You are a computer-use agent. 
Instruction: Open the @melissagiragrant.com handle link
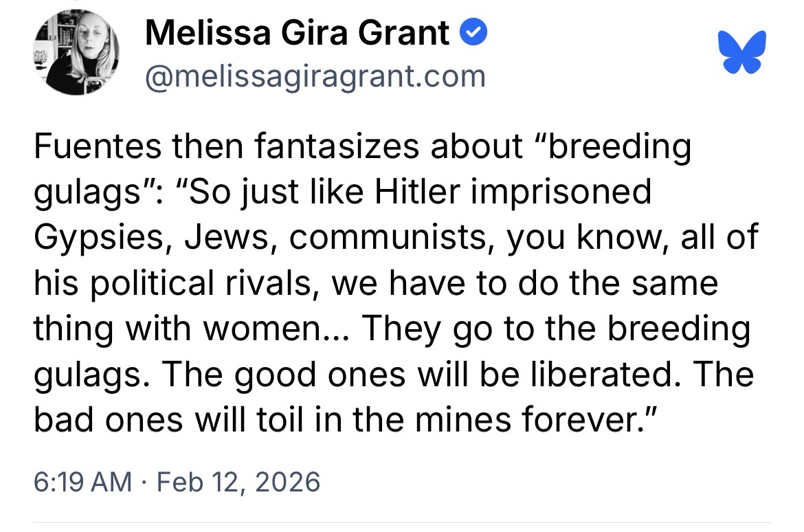[315, 76]
